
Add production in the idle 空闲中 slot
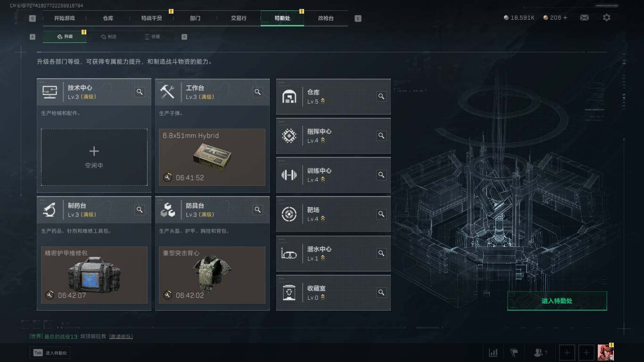click(94, 157)
